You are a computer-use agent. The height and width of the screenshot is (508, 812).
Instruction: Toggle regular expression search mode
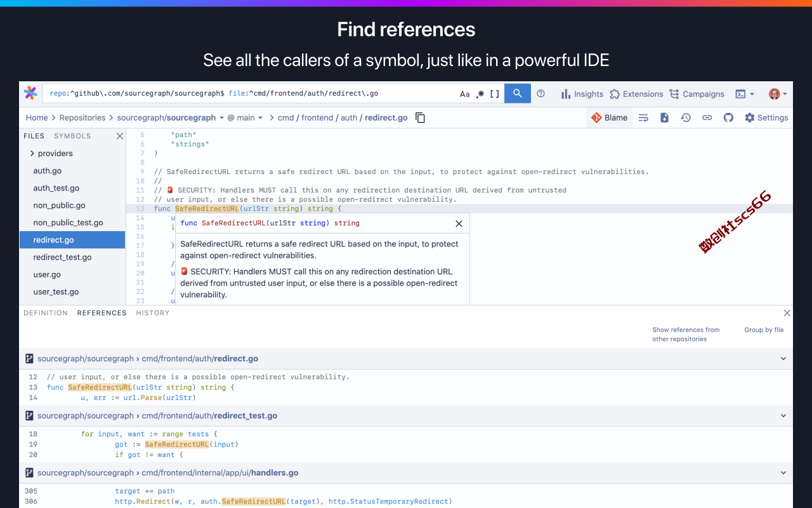480,94
